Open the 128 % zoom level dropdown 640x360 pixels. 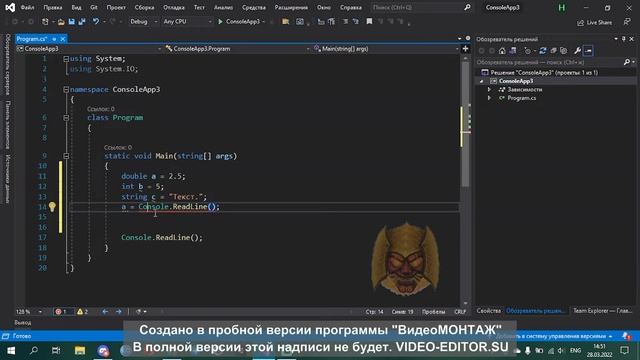click(29, 312)
